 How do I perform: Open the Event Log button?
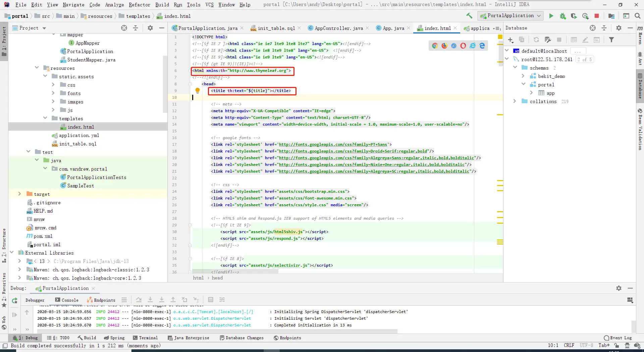(x=618, y=338)
